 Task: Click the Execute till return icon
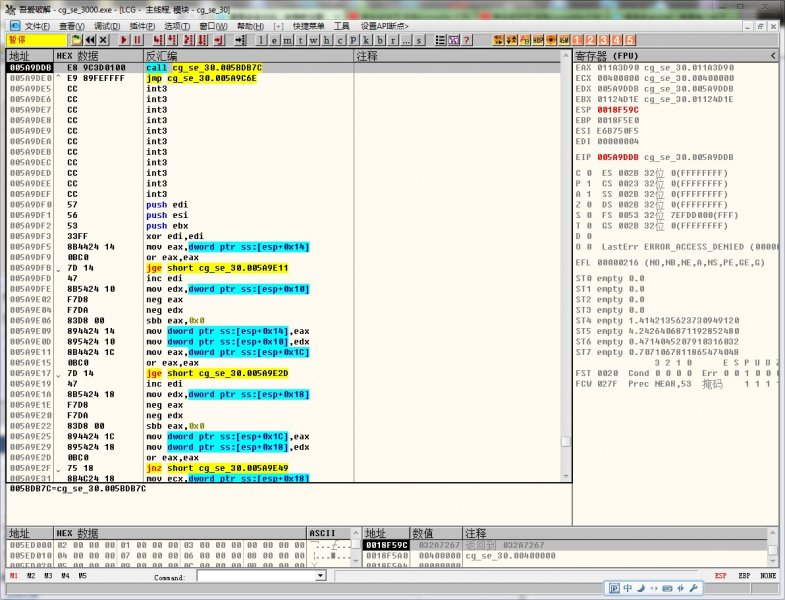click(219, 40)
